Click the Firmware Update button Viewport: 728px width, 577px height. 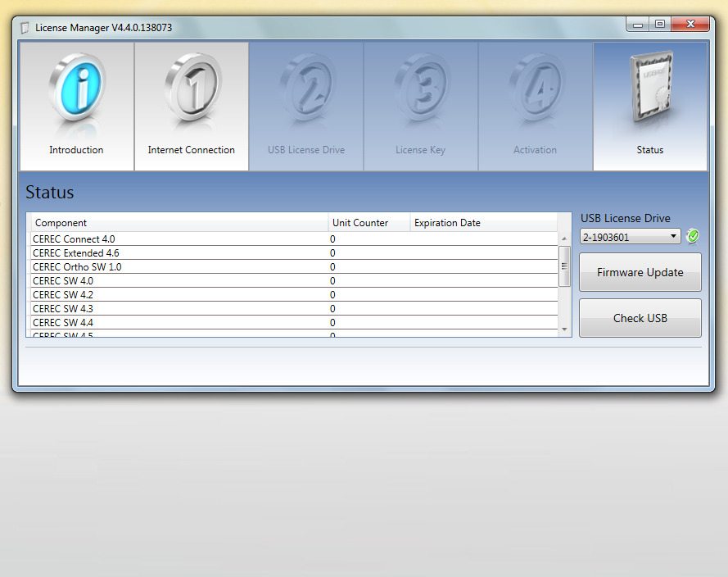(640, 272)
